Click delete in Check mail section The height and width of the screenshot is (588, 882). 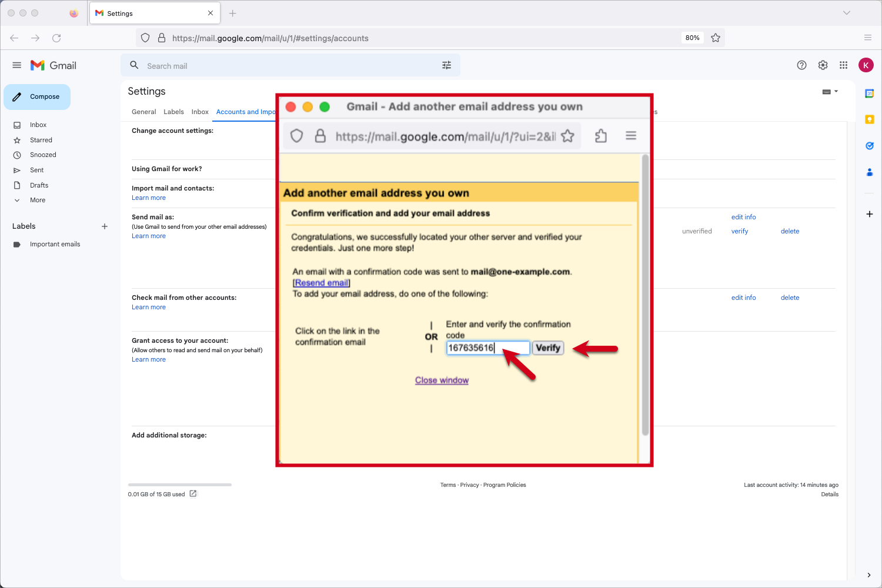pyautogui.click(x=790, y=298)
